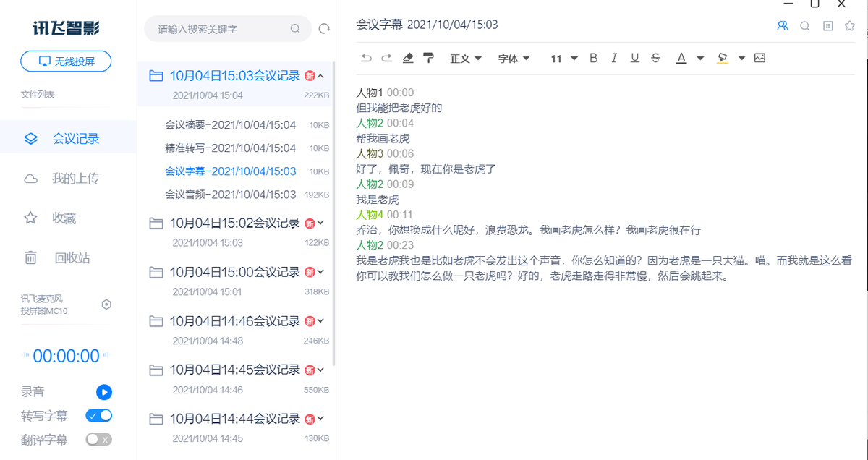Open highlight color dropdown arrow
Image resolution: width=868 pixels, height=460 pixels.
[x=742, y=59]
